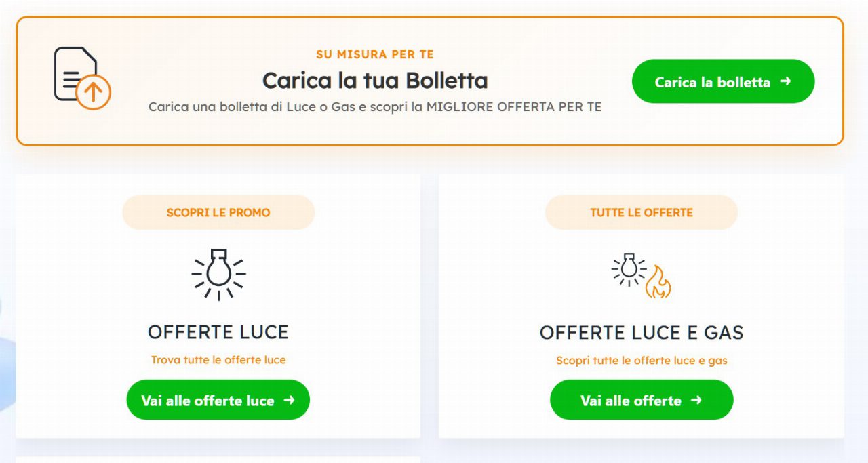Click the SU MISURA PER TE label

(x=375, y=54)
